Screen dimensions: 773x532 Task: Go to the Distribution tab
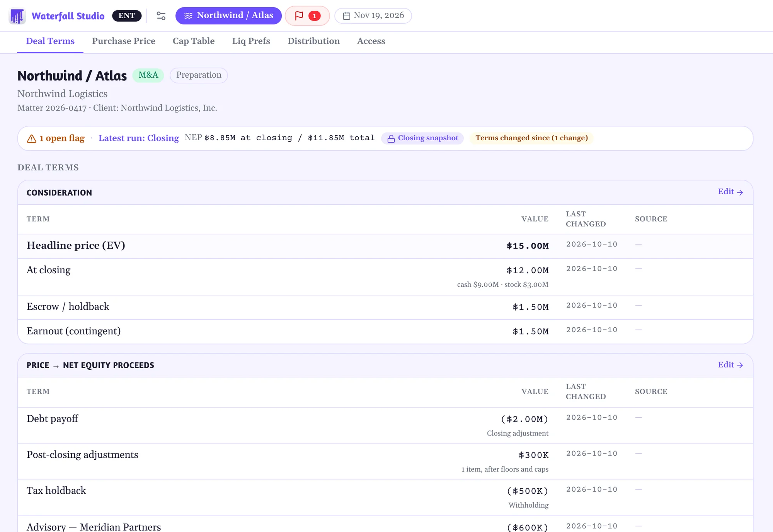point(313,41)
